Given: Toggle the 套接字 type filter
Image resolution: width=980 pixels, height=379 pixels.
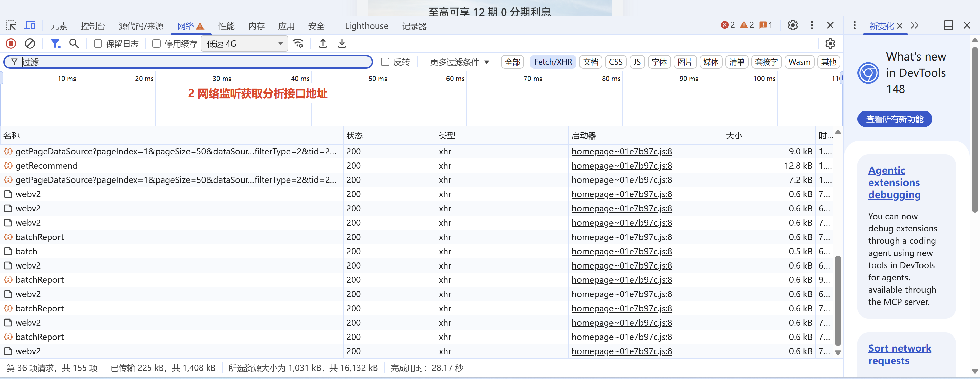Looking at the screenshot, I should pyautogui.click(x=767, y=62).
